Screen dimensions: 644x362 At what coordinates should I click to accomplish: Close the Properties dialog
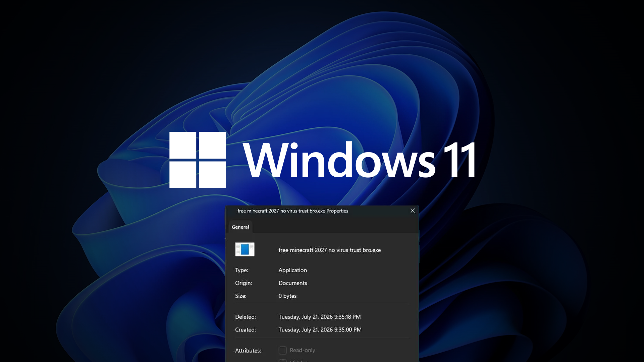click(x=413, y=210)
